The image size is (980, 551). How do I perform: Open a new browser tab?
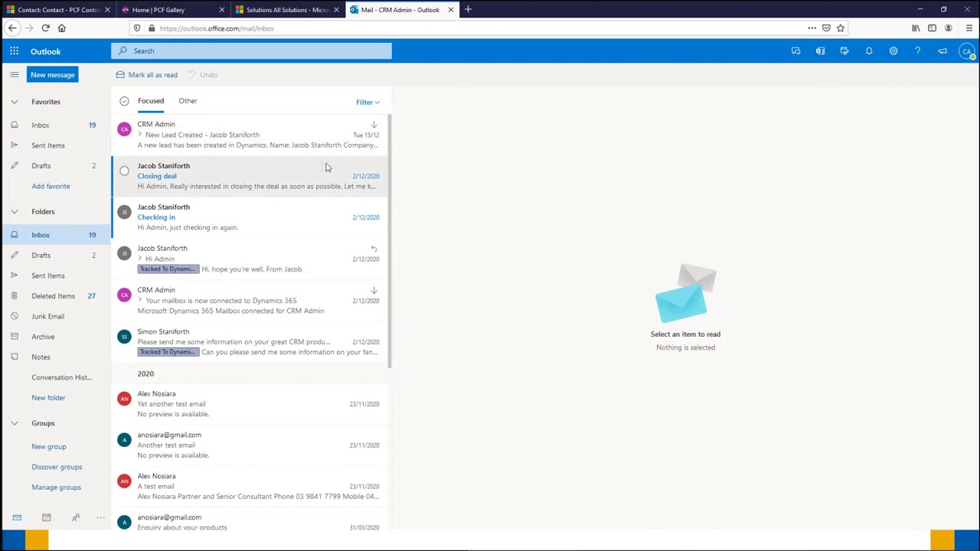[x=468, y=10]
